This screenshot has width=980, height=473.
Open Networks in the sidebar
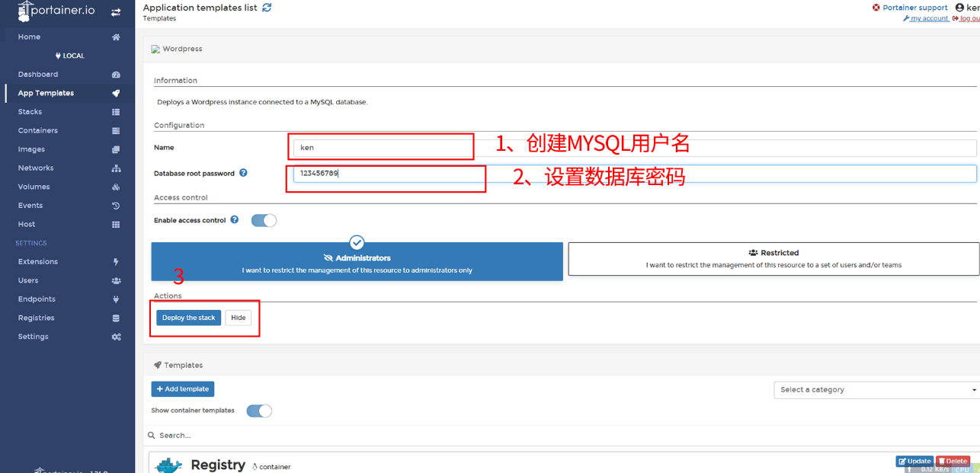[x=36, y=168]
